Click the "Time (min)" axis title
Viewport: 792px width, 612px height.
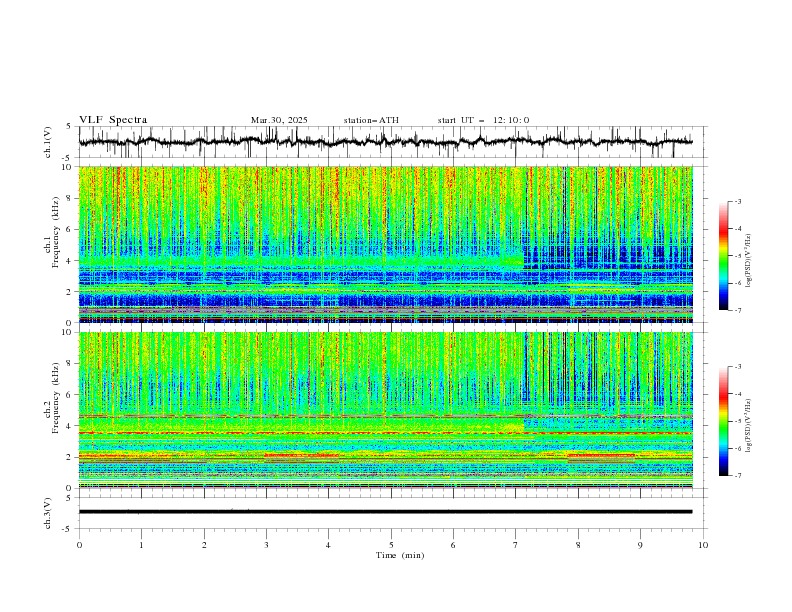click(400, 555)
